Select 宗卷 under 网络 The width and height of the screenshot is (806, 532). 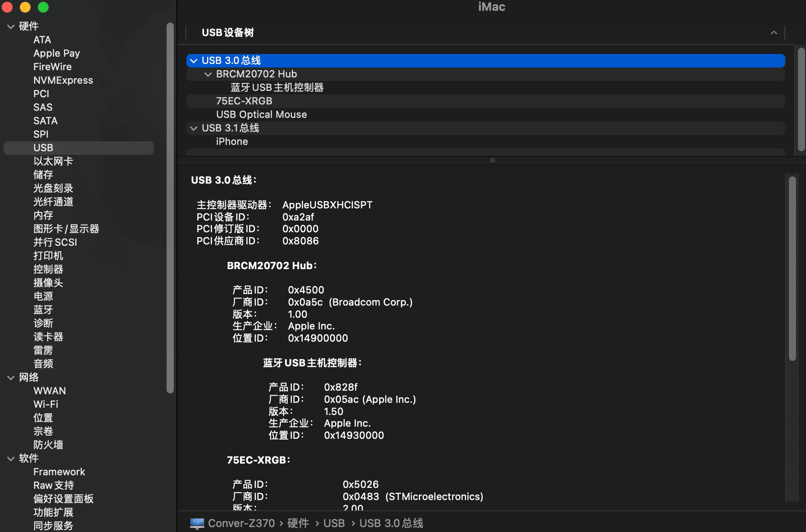click(43, 431)
